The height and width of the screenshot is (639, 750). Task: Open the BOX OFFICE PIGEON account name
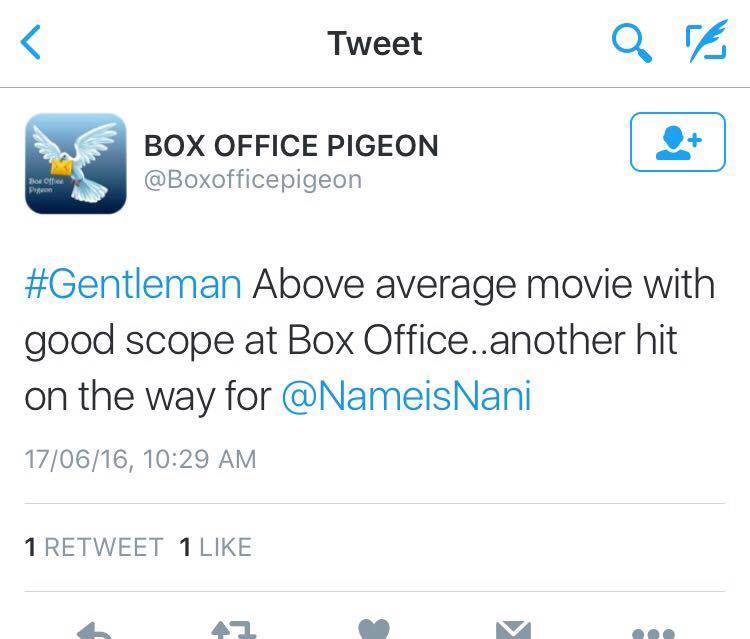tap(291, 145)
